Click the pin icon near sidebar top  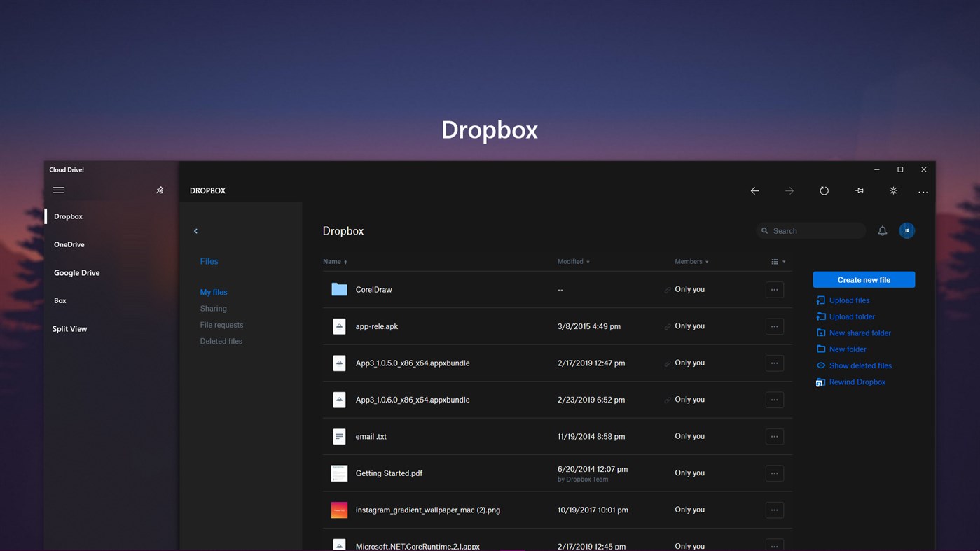159,190
